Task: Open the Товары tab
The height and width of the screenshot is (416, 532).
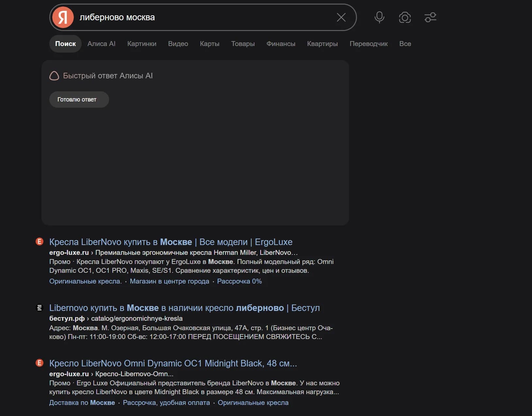Action: [x=243, y=44]
